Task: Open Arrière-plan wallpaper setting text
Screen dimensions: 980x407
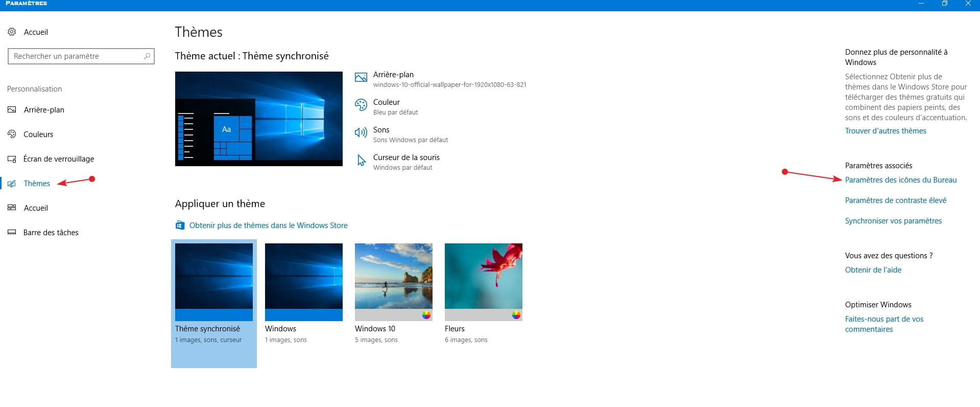Action: [x=393, y=75]
